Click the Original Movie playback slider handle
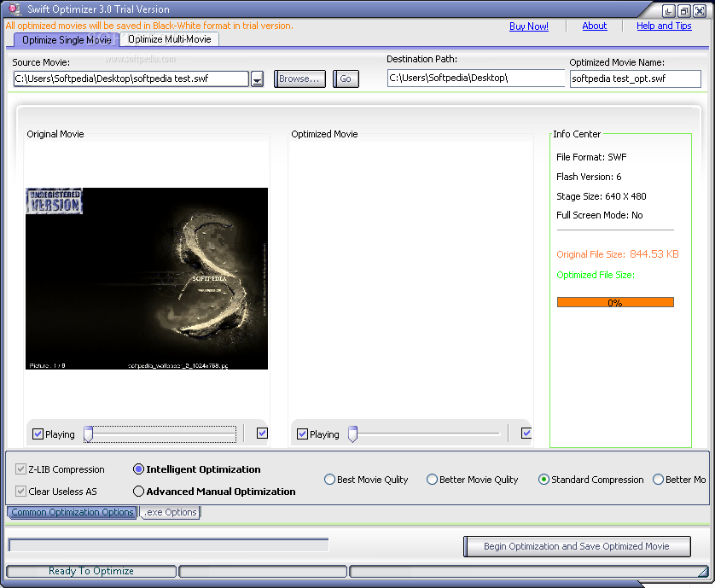 click(89, 434)
